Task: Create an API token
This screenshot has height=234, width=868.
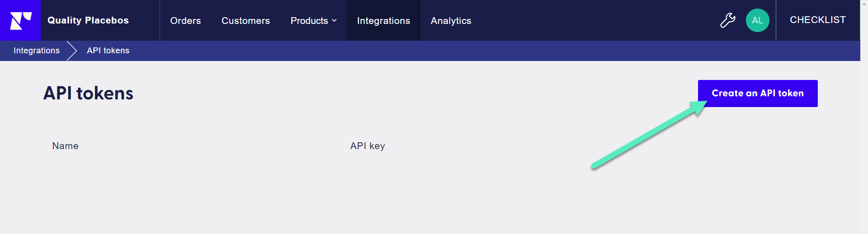Action: (758, 94)
